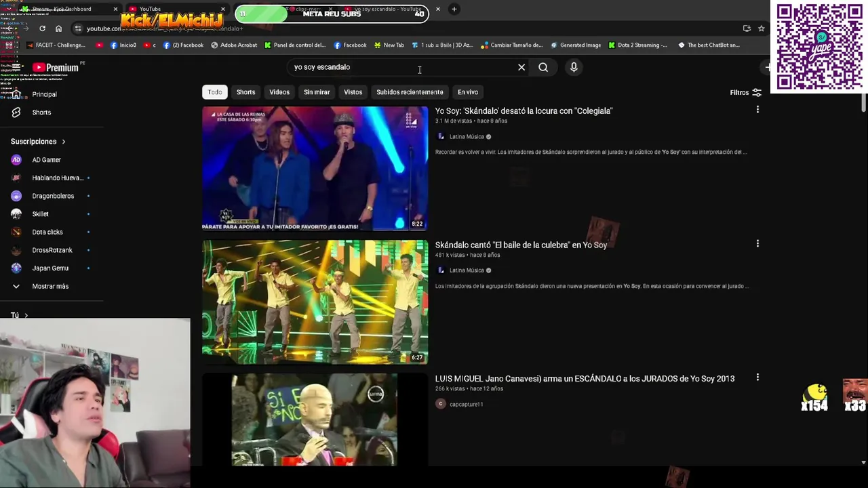868x488 pixels.
Task: Open title 'Skándalo cantó El baile de la culebra'
Action: coord(521,245)
